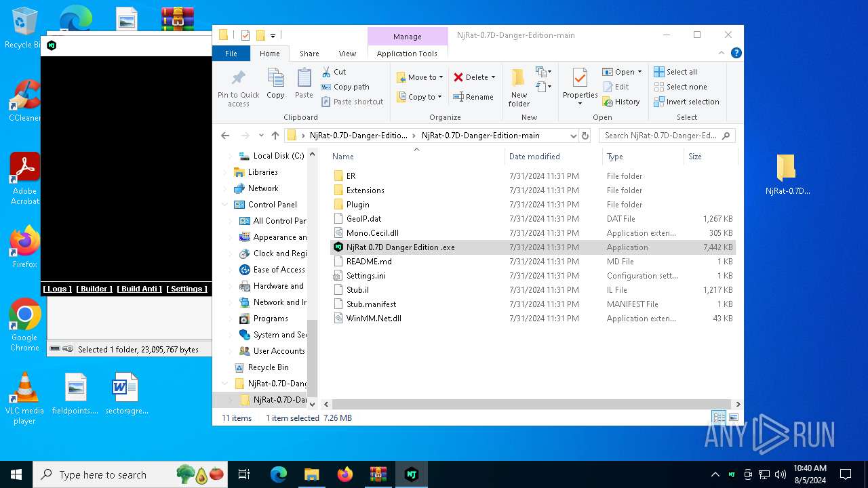Open the Delete dropdown in ribbon

pos(474,77)
